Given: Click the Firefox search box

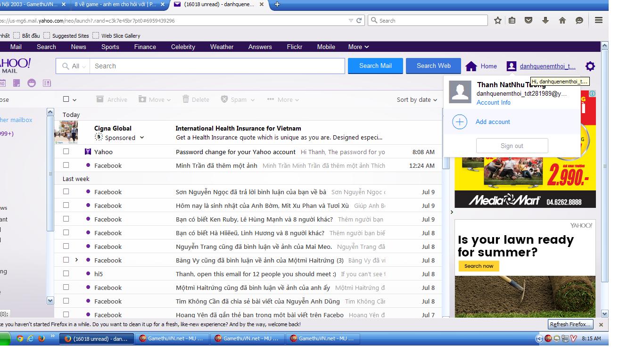Looking at the screenshot, I should [428, 20].
